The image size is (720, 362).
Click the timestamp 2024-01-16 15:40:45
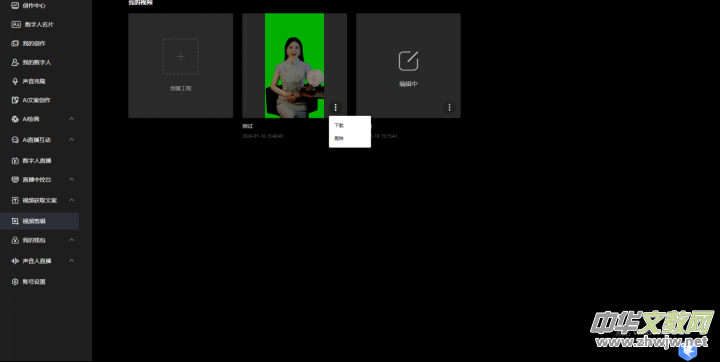tap(263, 136)
